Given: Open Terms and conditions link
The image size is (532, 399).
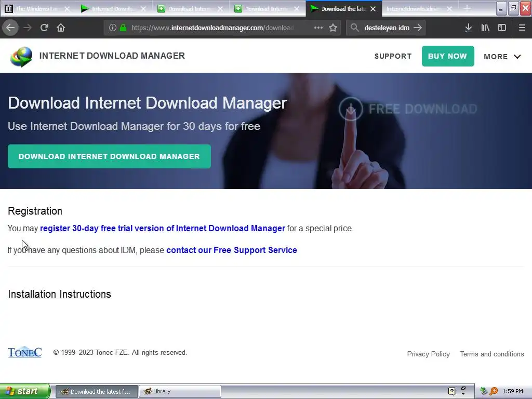Looking at the screenshot, I should [x=492, y=354].
